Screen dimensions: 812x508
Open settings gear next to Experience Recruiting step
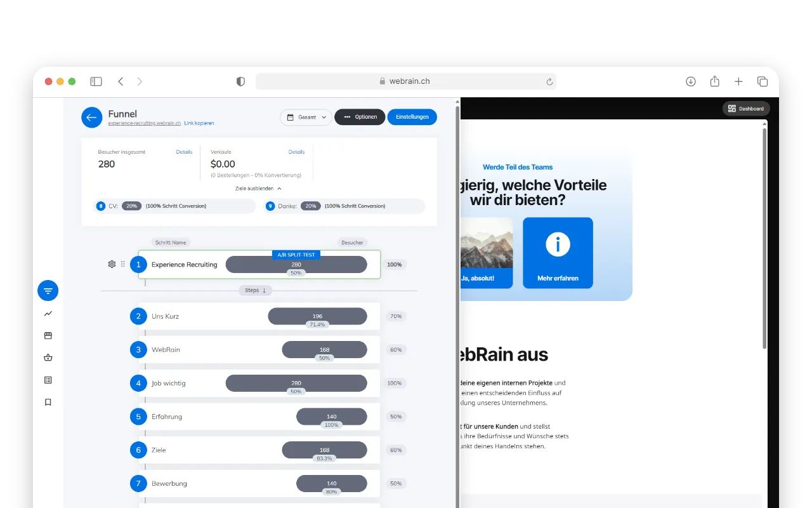pos(112,264)
